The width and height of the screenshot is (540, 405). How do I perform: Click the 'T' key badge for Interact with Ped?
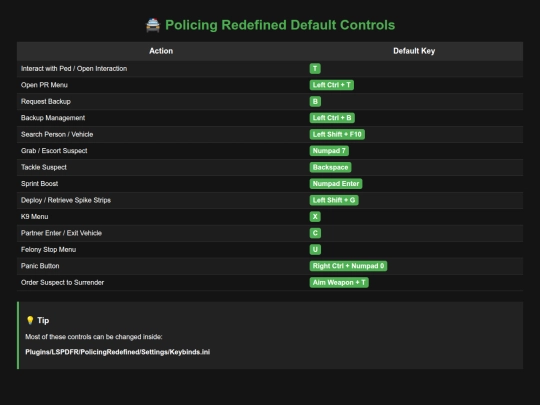tap(315, 69)
